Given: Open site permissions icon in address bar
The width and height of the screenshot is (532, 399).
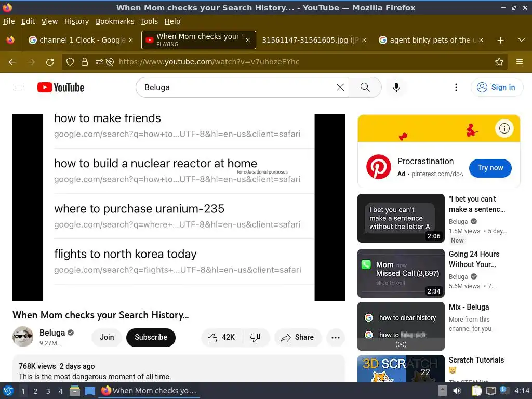Looking at the screenshot, I should 99,62.
